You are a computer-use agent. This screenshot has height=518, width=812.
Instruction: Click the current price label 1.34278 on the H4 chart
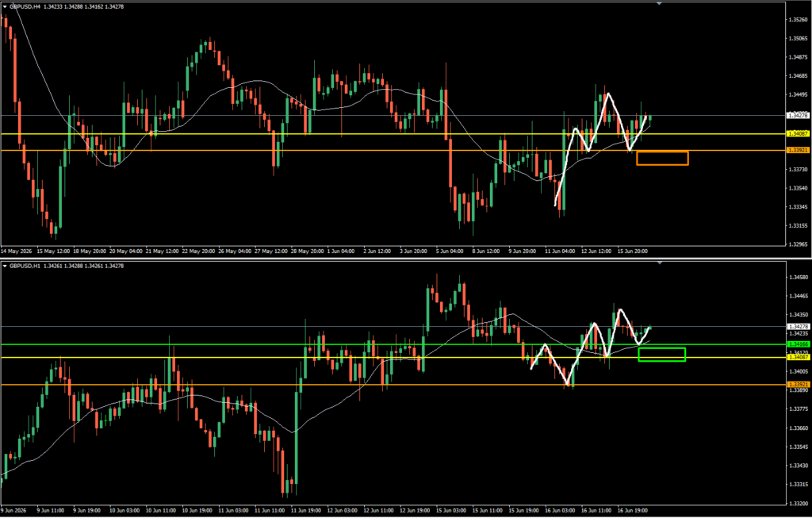tap(798, 116)
